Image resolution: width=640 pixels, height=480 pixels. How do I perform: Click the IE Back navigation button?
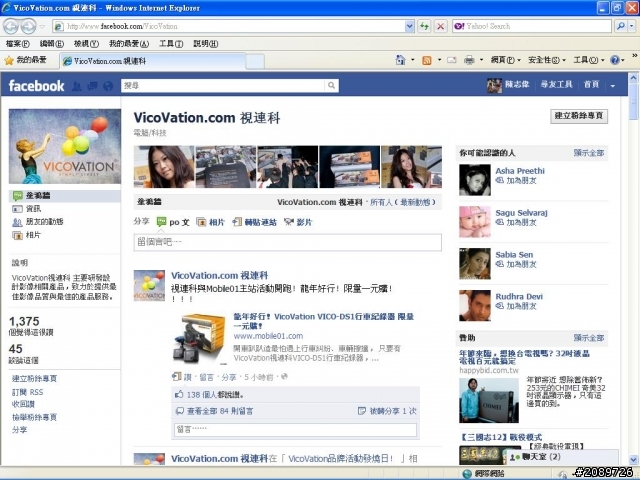click(11, 27)
